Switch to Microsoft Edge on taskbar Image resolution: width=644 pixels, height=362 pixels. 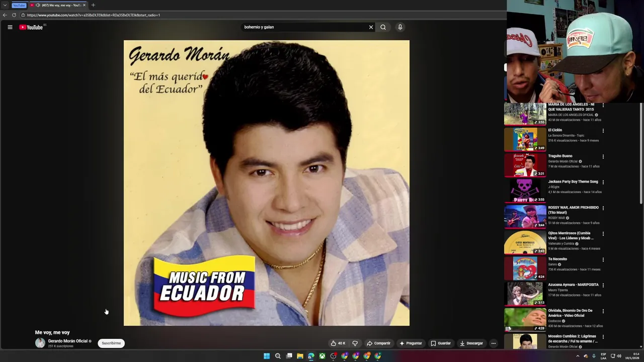[x=311, y=356]
